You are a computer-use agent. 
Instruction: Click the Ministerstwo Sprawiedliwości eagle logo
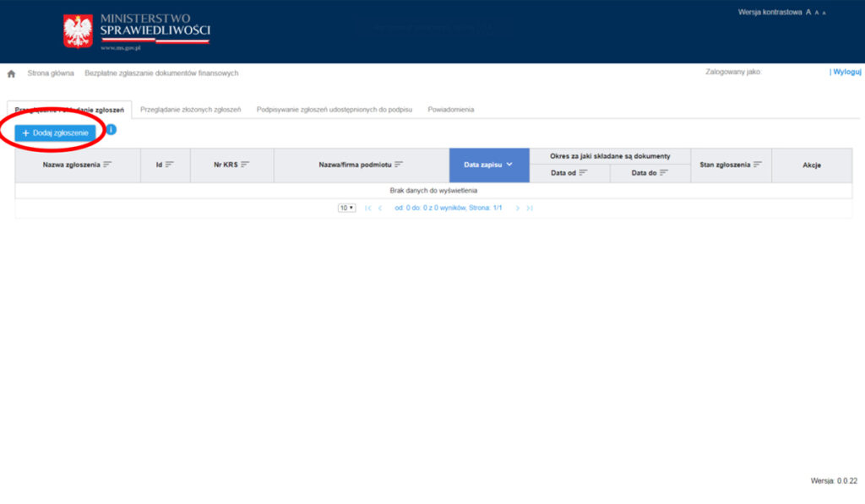78,30
